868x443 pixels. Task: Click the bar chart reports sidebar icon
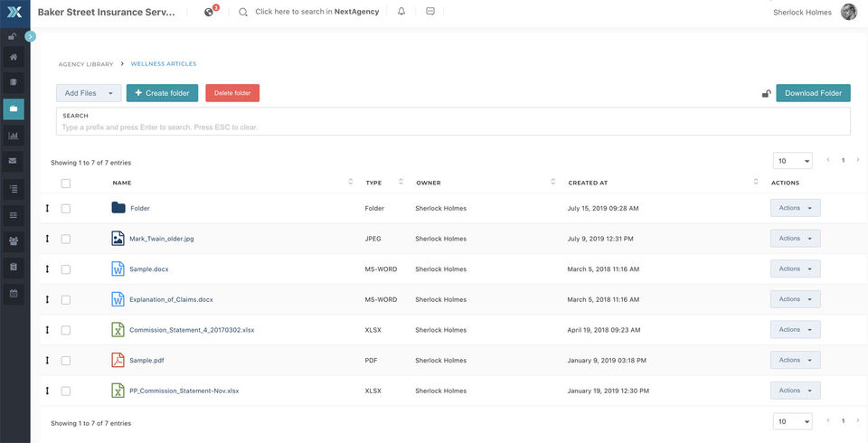click(x=14, y=136)
